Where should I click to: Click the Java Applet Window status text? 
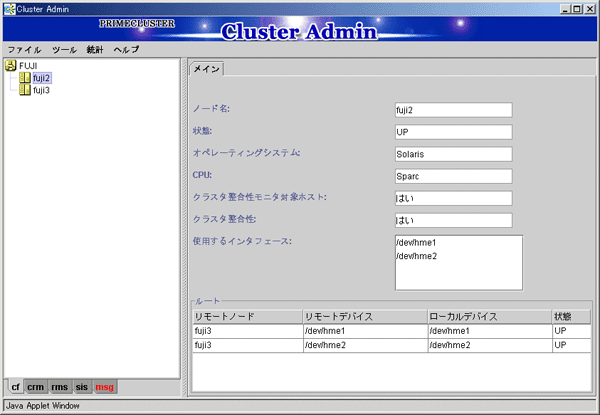[x=43, y=406]
